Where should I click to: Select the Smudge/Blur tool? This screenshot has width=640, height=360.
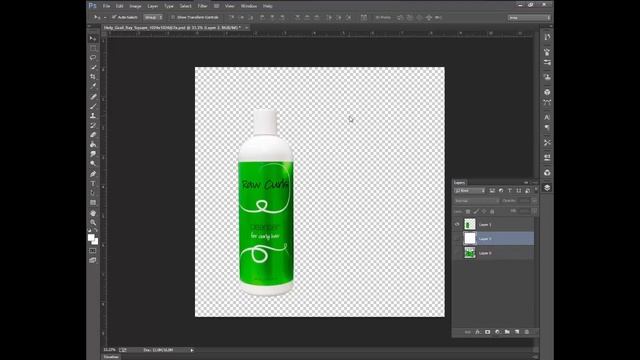(x=93, y=154)
